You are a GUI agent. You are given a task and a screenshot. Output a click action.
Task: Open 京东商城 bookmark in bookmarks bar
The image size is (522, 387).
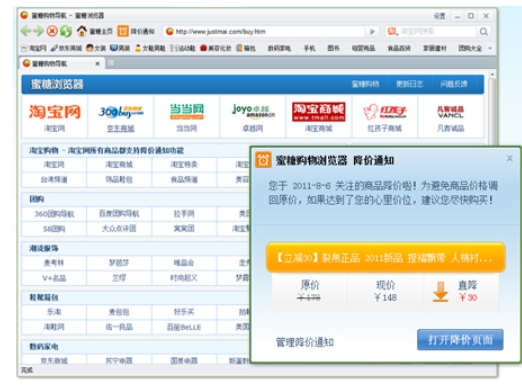click(x=66, y=48)
